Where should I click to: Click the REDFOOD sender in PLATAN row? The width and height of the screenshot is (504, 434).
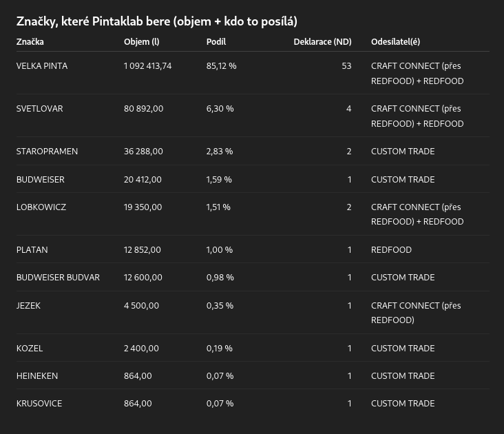(391, 250)
